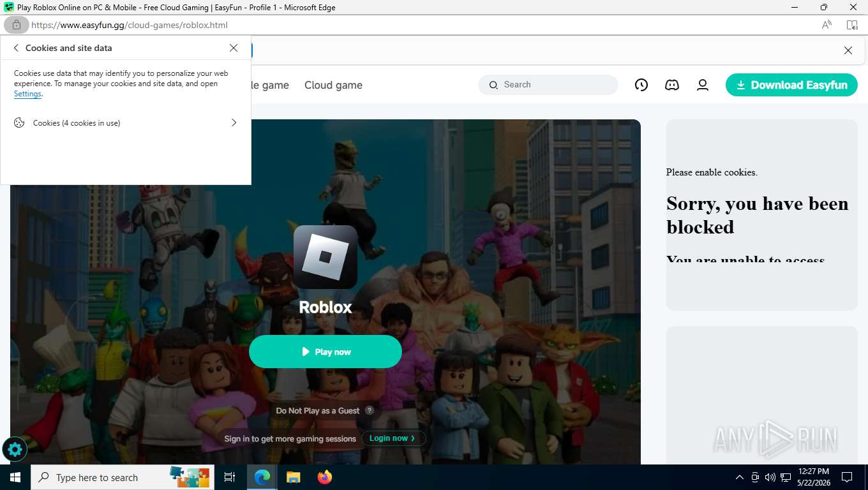Click 'Sorry, you have been blocked' text

point(758,215)
